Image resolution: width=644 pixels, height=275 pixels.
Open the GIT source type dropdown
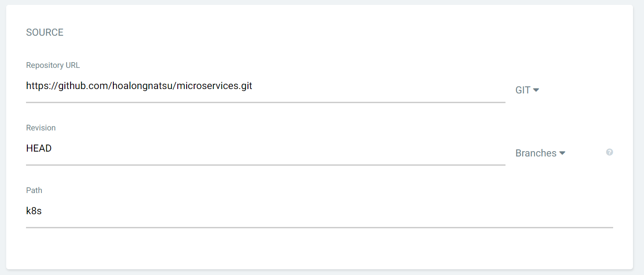click(x=527, y=90)
